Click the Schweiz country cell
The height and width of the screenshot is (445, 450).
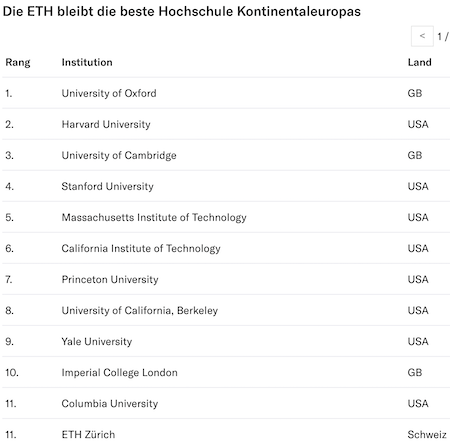tap(427, 434)
